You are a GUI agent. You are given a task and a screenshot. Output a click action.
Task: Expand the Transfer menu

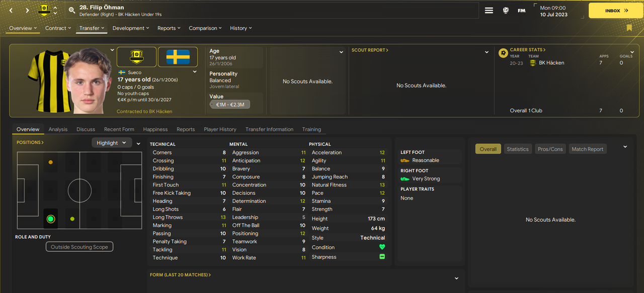92,28
